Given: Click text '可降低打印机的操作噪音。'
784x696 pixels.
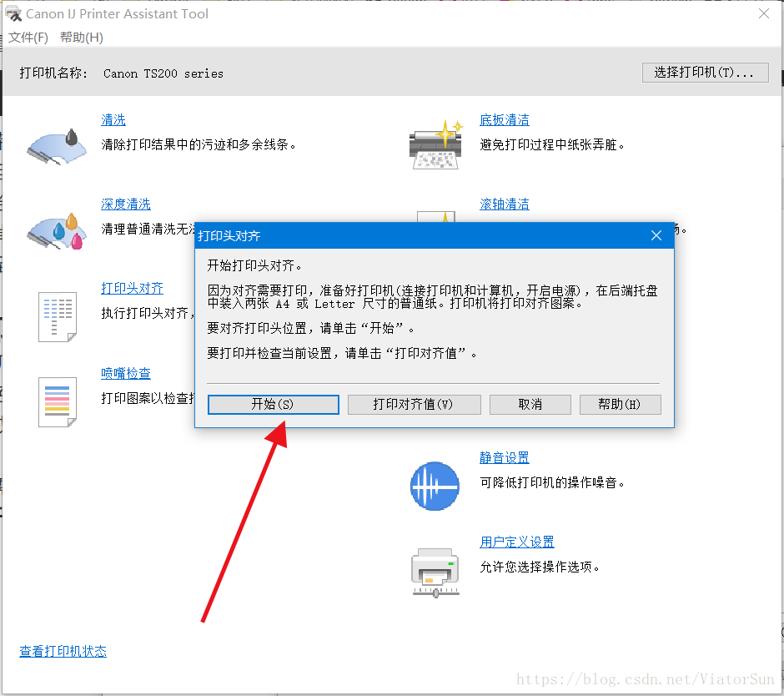Looking at the screenshot, I should coord(552,483).
